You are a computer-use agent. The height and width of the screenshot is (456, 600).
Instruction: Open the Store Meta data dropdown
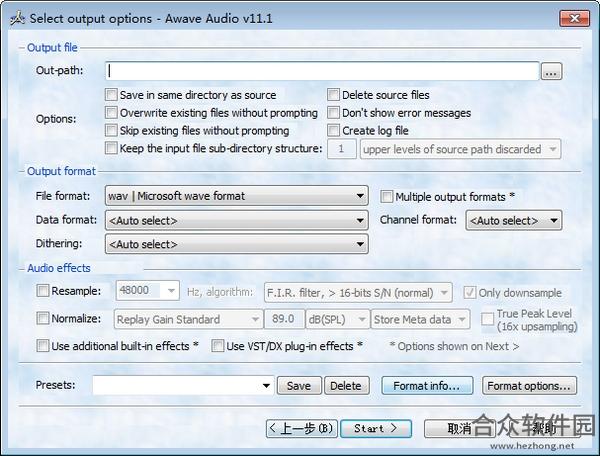[420, 319]
